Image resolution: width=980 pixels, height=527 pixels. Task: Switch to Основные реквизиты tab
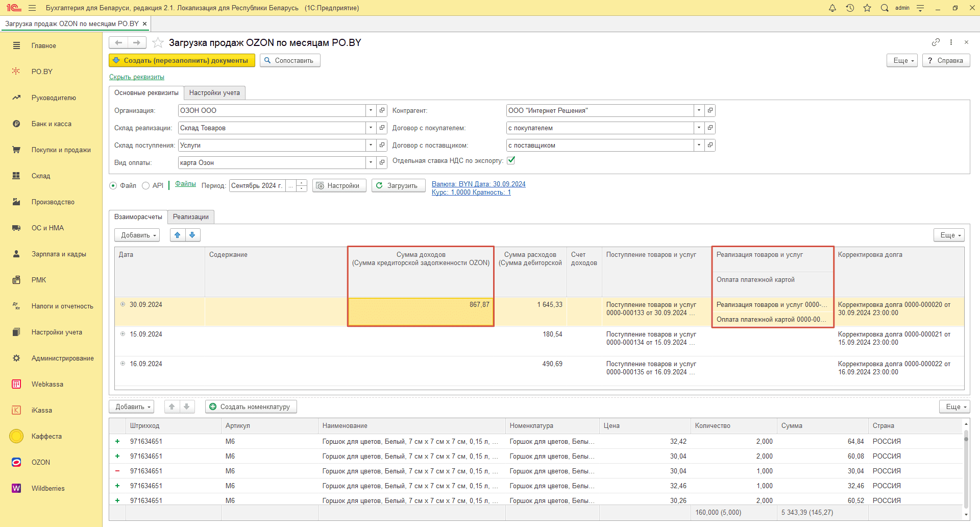(146, 92)
